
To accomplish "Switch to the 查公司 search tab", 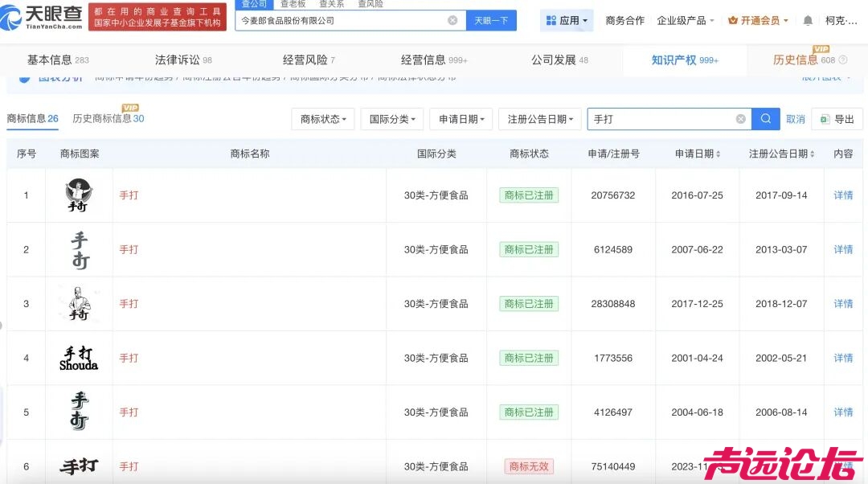I will tap(254, 4).
